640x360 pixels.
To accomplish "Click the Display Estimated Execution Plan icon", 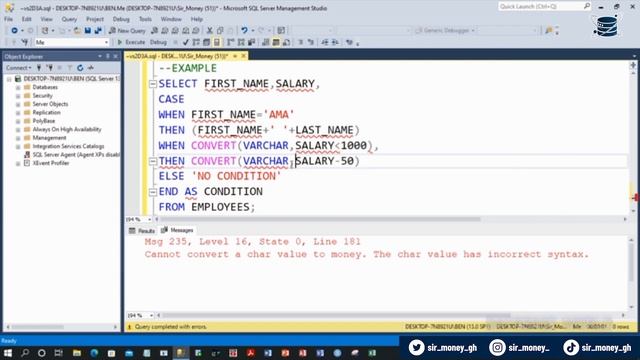I will pyautogui.click(x=196, y=42).
